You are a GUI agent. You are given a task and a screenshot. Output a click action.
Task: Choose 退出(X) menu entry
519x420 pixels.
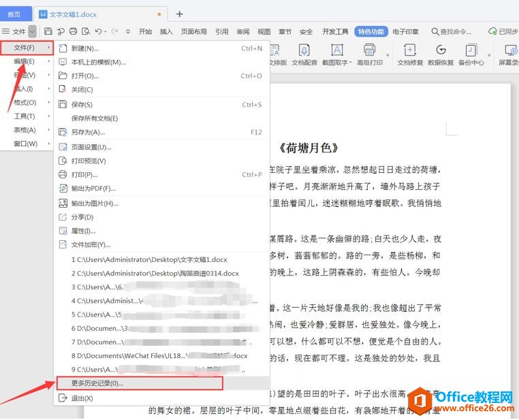[162, 398]
